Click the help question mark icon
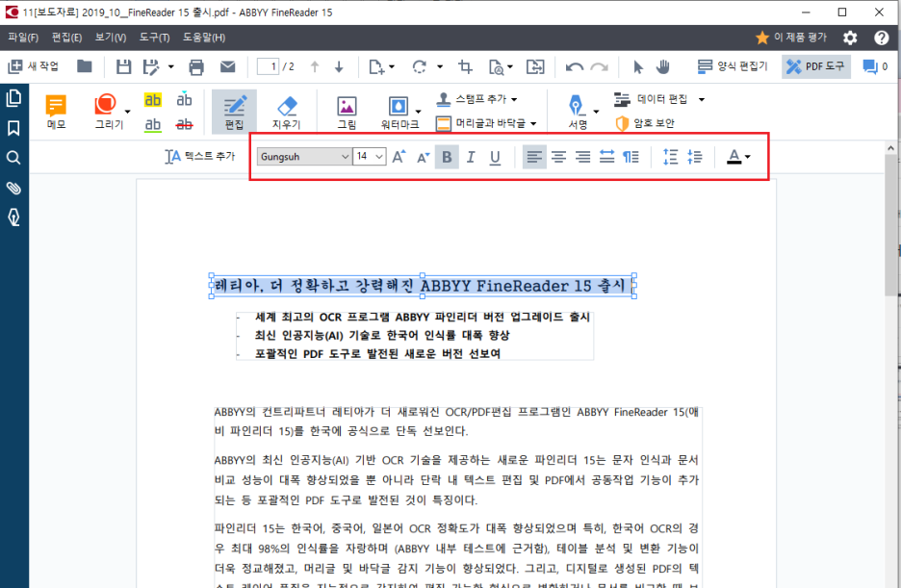The height and width of the screenshot is (588, 901). coord(882,38)
